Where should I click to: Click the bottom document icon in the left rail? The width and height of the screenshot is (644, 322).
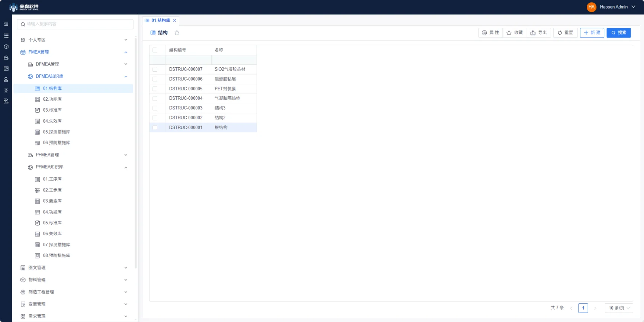click(x=6, y=101)
